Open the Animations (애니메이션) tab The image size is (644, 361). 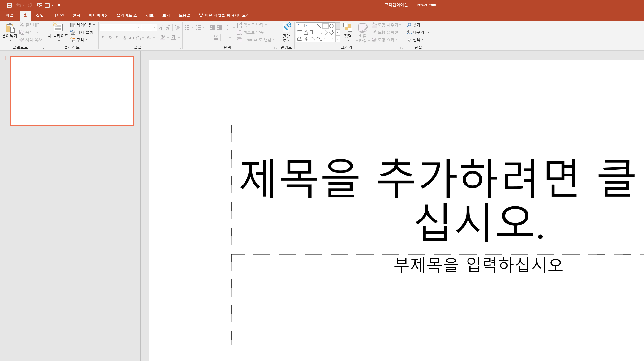coord(98,15)
